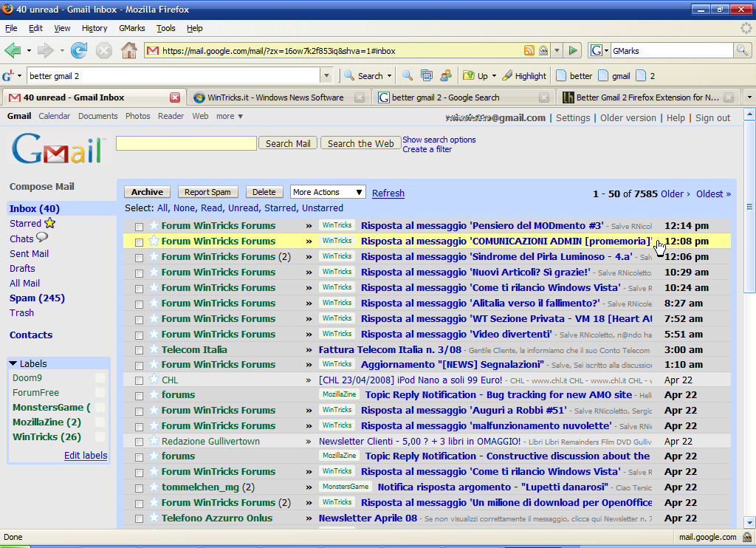This screenshot has width=756, height=548.
Task: Click the 'gmail' word-find button
Action: [614, 76]
